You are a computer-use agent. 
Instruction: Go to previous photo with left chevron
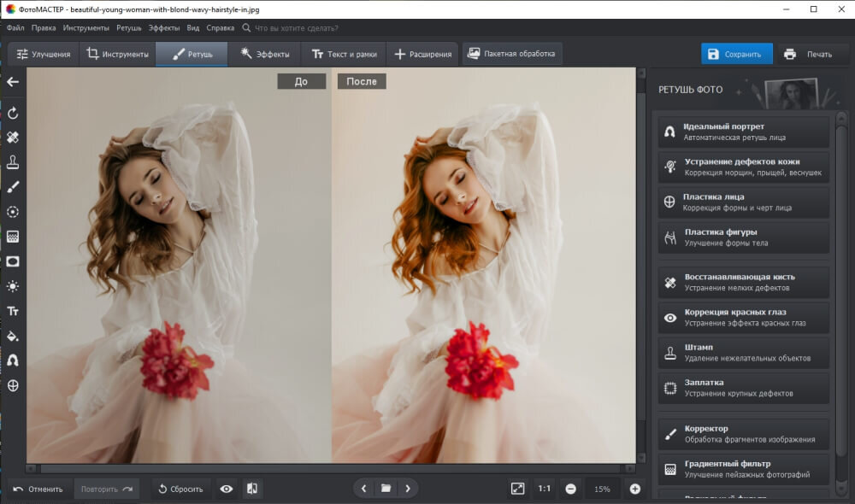click(x=364, y=489)
